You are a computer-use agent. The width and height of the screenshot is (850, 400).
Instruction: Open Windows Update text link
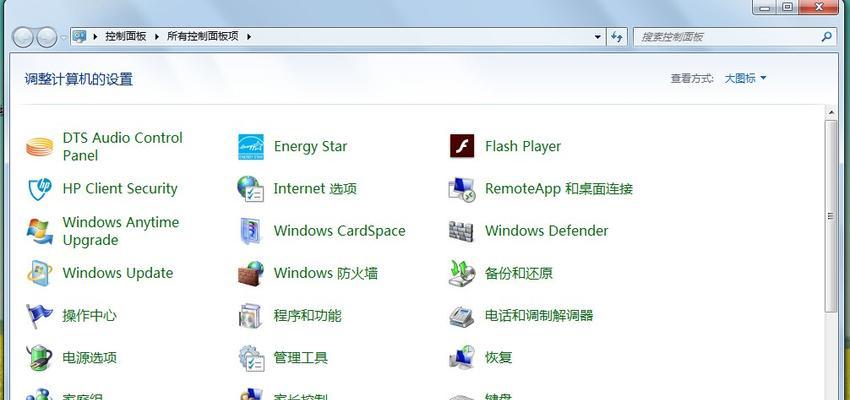pos(118,273)
